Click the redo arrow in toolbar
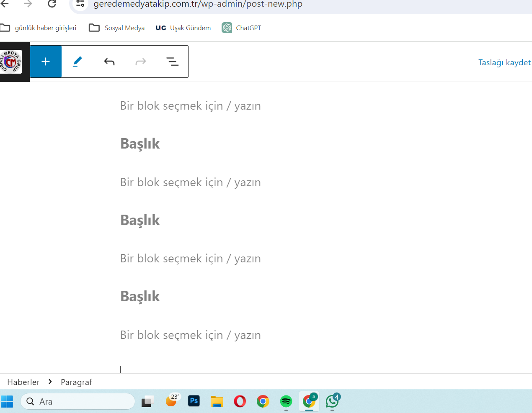Image resolution: width=532 pixels, height=413 pixels. pyautogui.click(x=141, y=62)
